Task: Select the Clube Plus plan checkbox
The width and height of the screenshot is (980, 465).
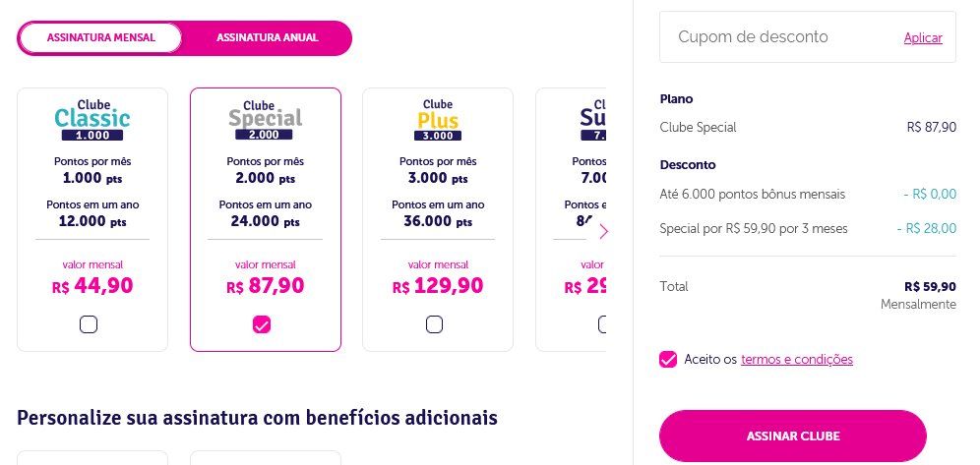Action: point(434,324)
